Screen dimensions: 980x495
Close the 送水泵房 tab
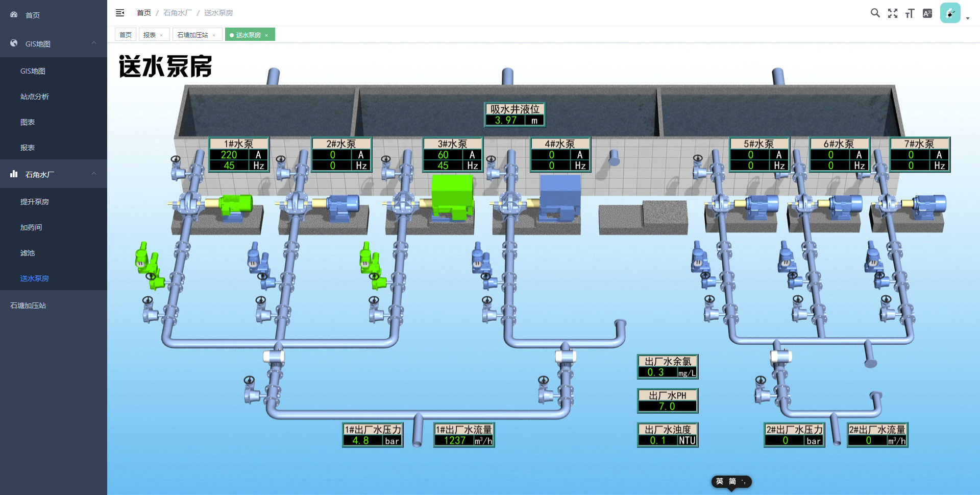(266, 35)
